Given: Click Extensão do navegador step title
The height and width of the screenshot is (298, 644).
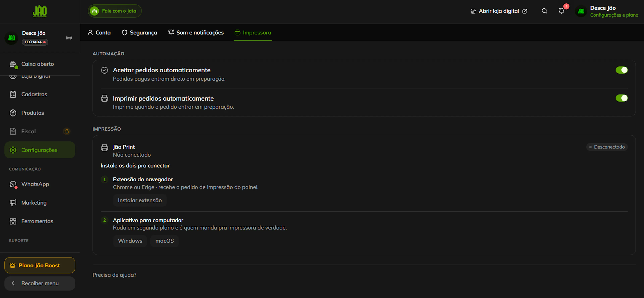Looking at the screenshot, I should coord(143,179).
